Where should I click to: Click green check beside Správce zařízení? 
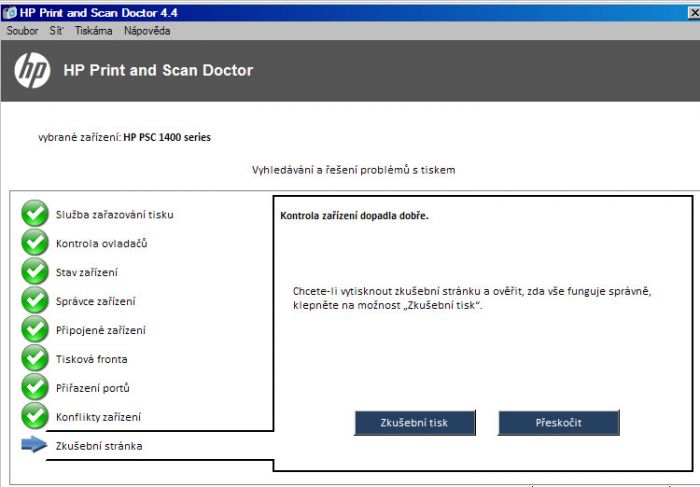tap(35, 300)
